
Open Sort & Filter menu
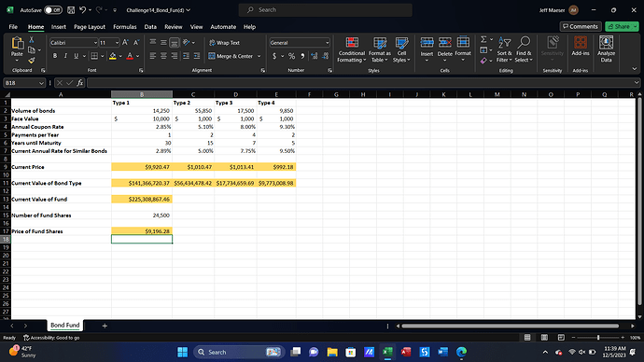(x=504, y=49)
